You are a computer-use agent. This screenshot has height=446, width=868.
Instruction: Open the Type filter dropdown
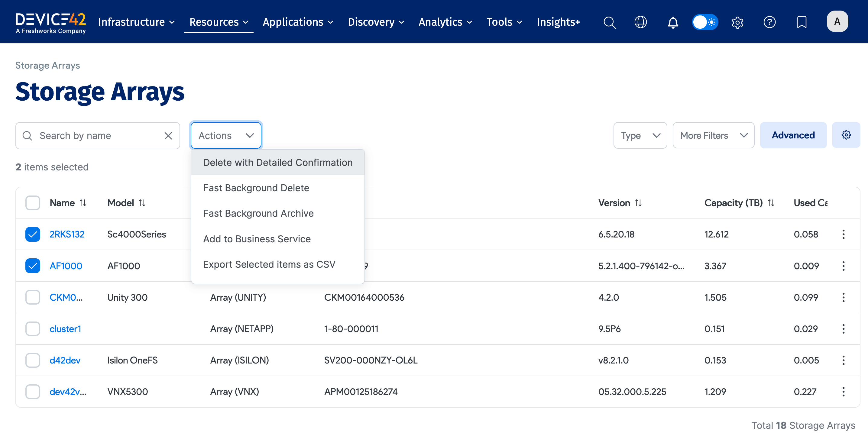640,135
